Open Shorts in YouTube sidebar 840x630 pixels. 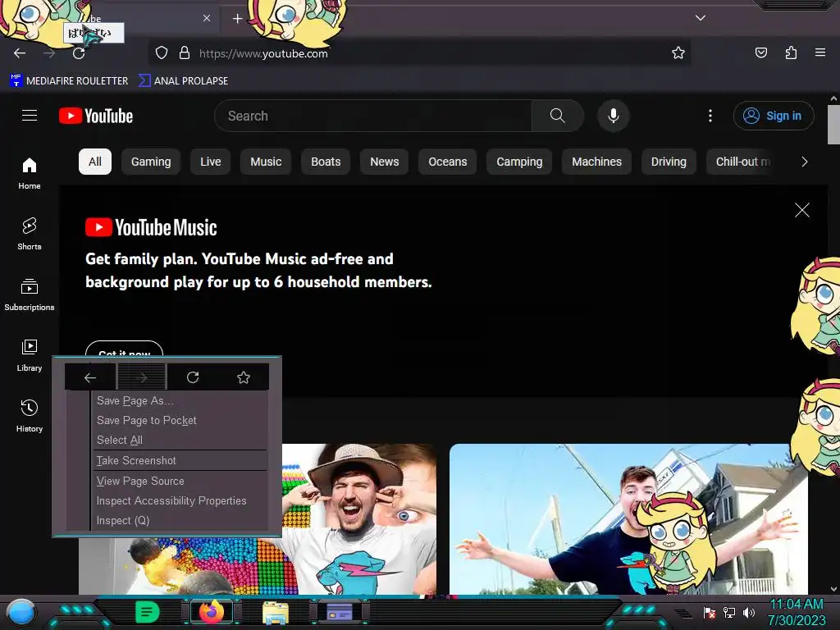tap(30, 234)
